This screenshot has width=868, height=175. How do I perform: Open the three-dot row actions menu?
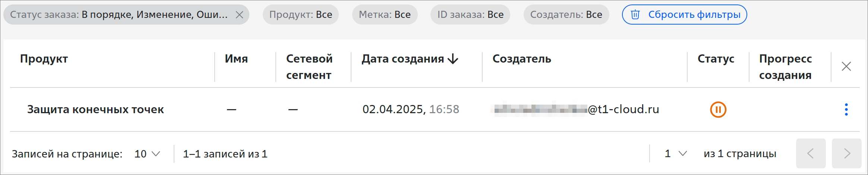point(846,109)
